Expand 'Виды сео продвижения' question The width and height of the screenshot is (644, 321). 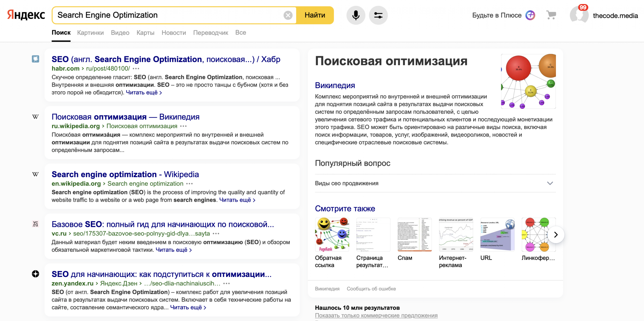tap(550, 183)
